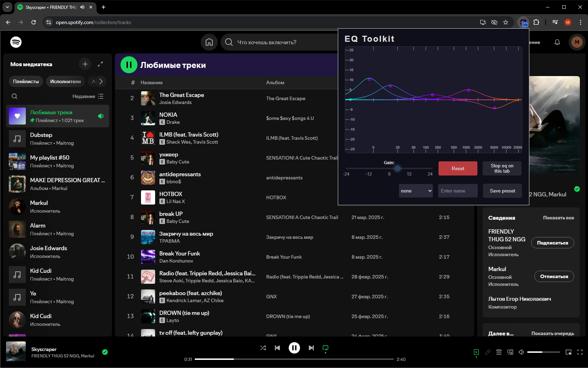Click the Skyscraper cover thumbnail in player

16,351
